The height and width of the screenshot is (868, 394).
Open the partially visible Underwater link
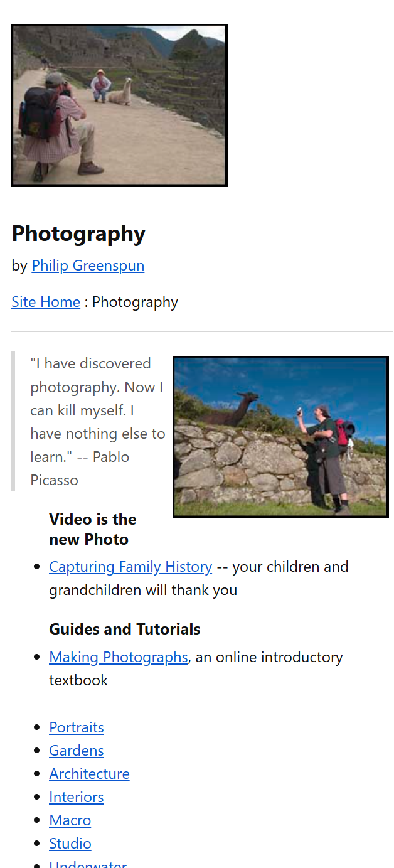point(88,865)
